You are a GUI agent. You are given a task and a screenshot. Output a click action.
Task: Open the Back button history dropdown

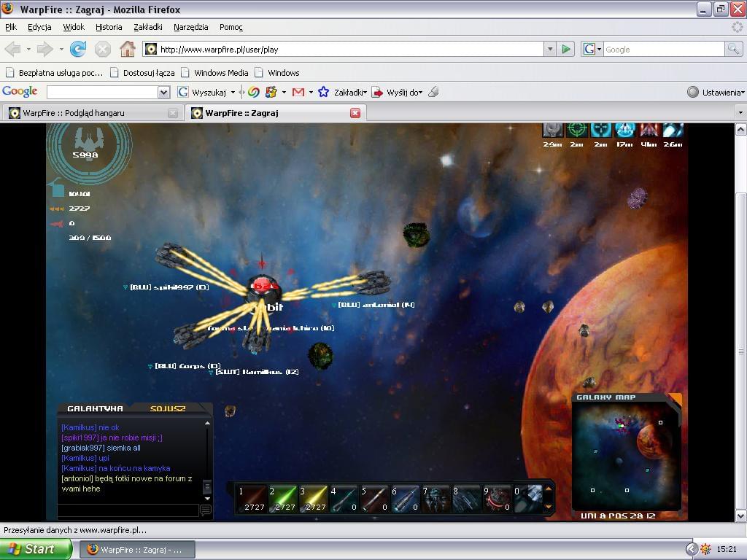28,49
